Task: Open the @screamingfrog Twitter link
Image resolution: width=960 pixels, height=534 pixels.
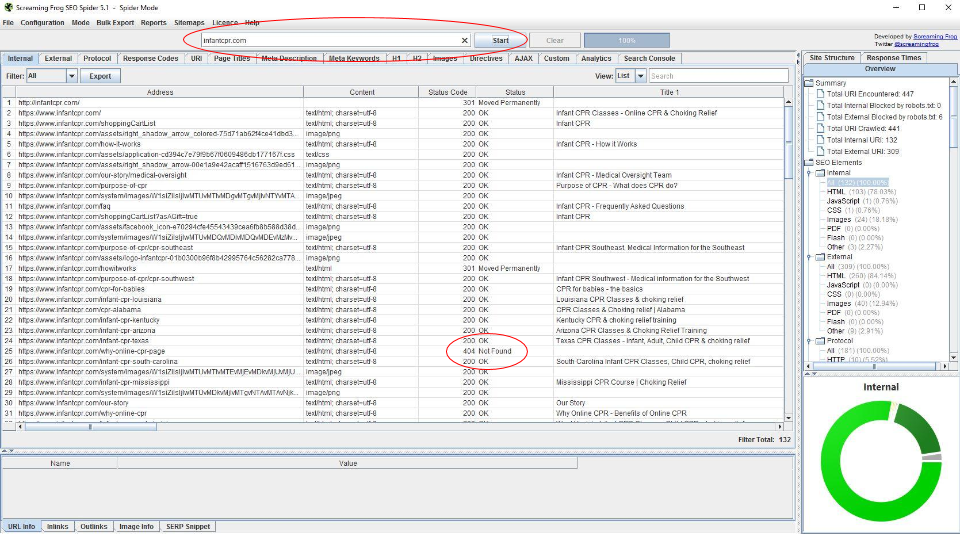Action: [x=917, y=44]
